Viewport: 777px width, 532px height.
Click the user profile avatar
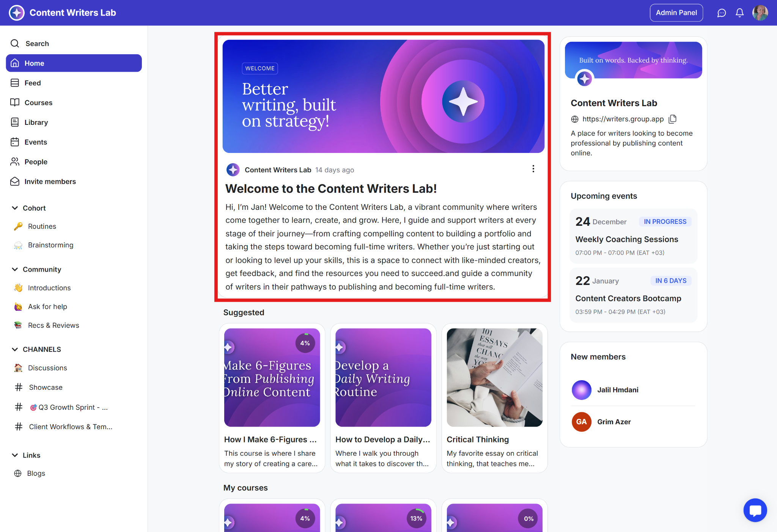[760, 13]
